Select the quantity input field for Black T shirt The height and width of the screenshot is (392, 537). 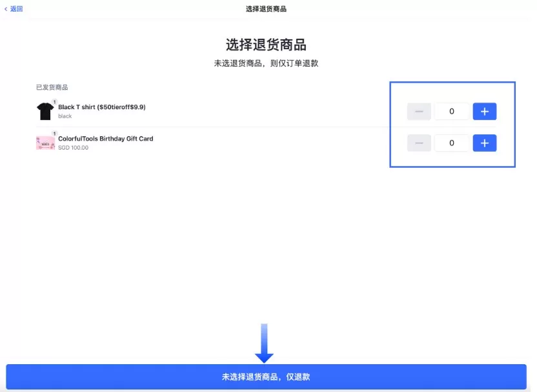[451, 111]
